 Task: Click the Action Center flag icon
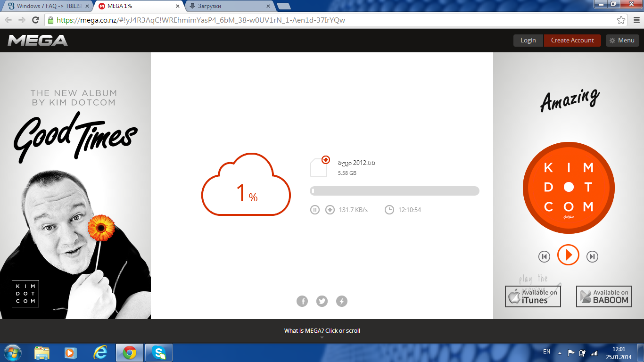coord(571,353)
